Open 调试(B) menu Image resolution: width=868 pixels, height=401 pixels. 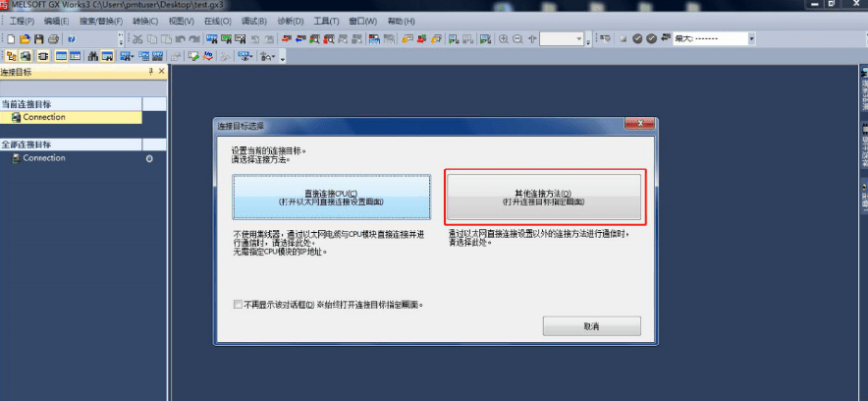254,21
